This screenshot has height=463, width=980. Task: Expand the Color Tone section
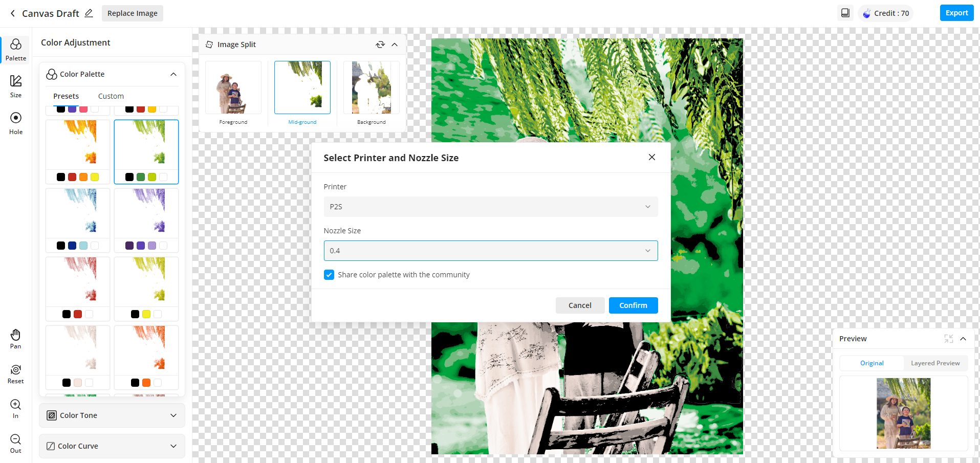tap(112, 415)
